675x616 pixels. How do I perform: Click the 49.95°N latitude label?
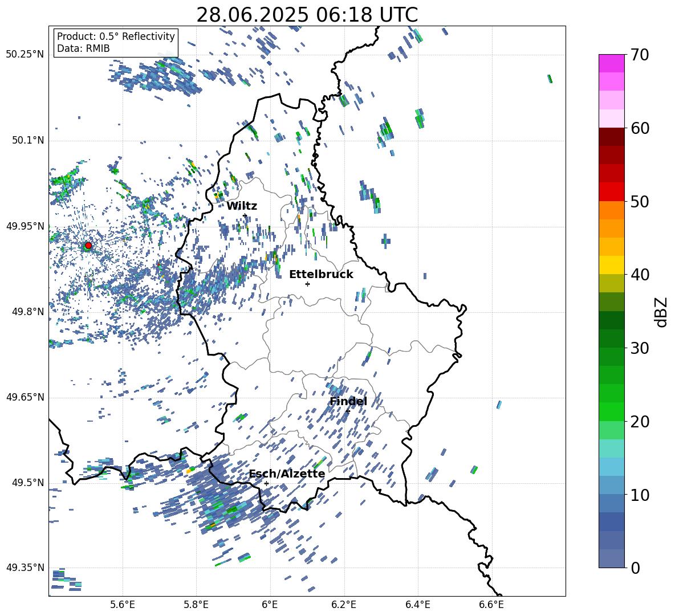coord(25,226)
